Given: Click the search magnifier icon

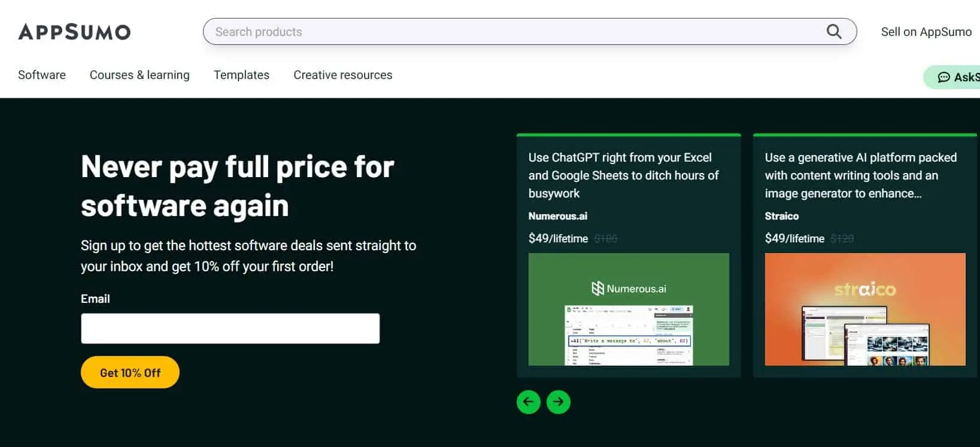Looking at the screenshot, I should 834,31.
